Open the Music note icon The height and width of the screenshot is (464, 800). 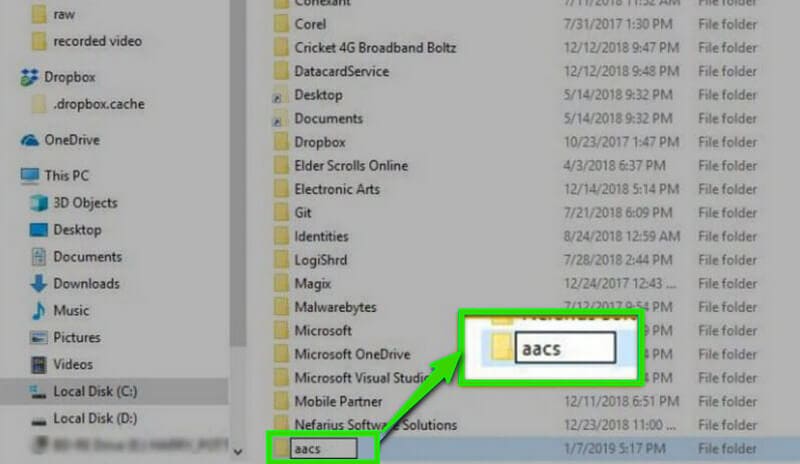point(39,310)
